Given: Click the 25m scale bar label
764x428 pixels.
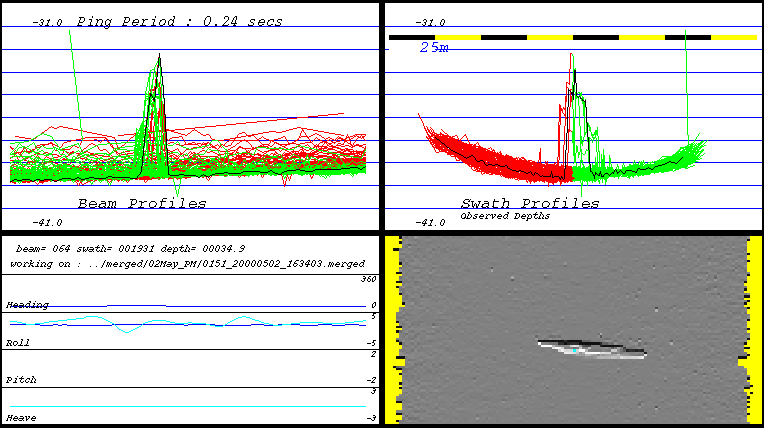Looking at the screenshot, I should pos(433,48).
